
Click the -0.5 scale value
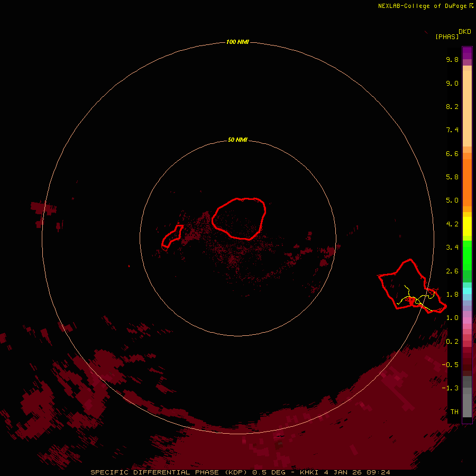pos(450,365)
